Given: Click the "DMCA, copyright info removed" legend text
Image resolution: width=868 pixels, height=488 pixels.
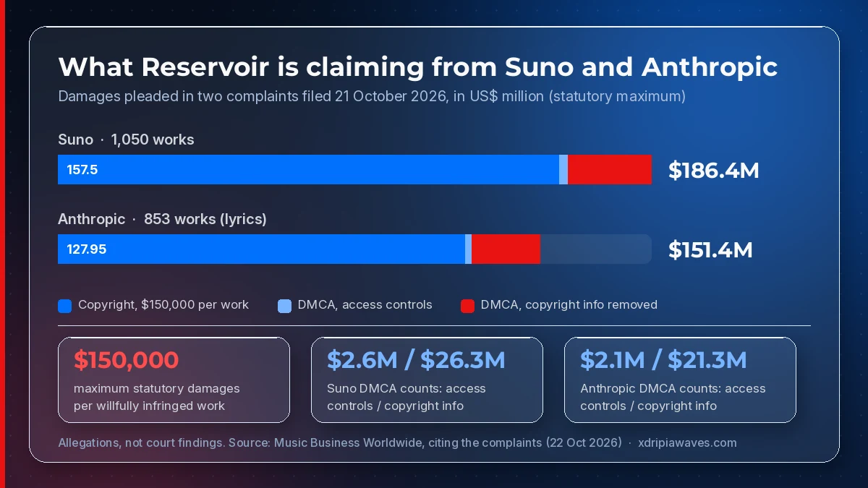Looking at the screenshot, I should pos(569,305).
